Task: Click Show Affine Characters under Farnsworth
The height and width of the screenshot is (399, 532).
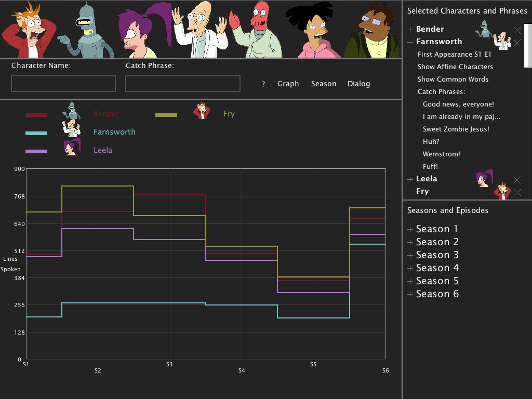Action: (x=455, y=67)
